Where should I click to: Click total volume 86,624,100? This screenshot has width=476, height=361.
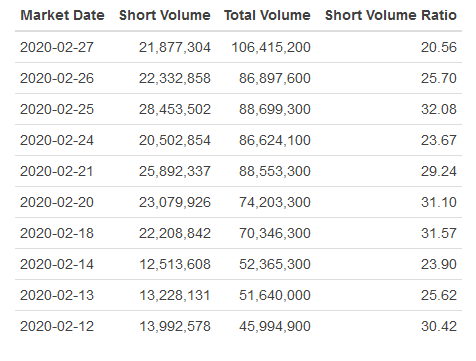point(275,140)
